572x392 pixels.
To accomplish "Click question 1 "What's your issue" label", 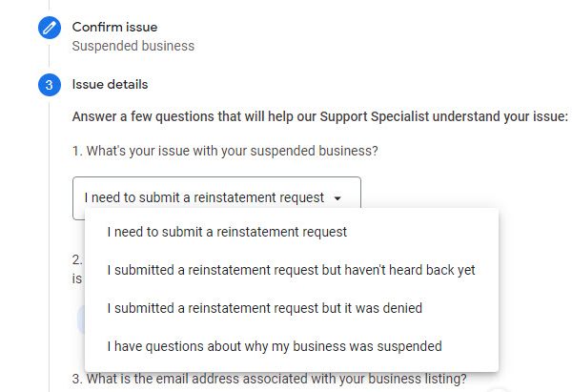I will pos(224,151).
